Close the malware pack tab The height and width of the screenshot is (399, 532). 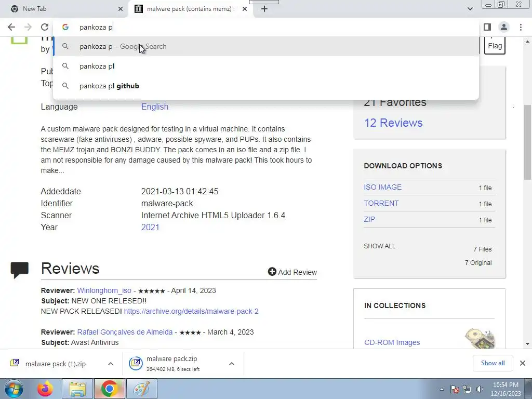tap(245, 9)
